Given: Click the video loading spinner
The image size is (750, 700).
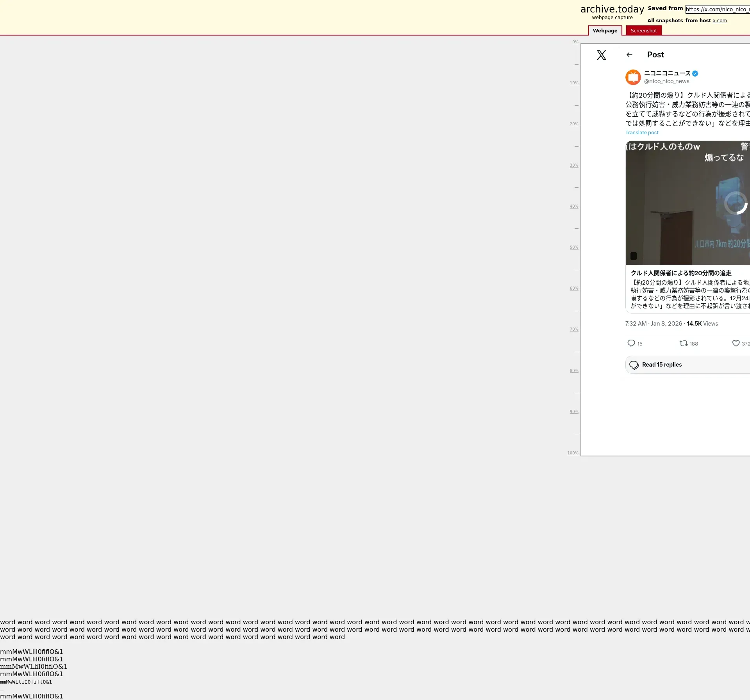Looking at the screenshot, I should coord(736,203).
